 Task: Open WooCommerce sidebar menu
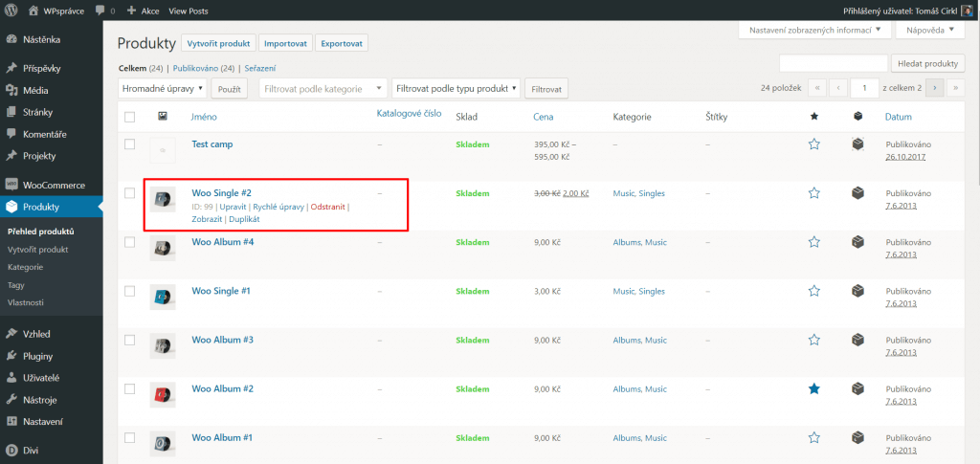52,185
